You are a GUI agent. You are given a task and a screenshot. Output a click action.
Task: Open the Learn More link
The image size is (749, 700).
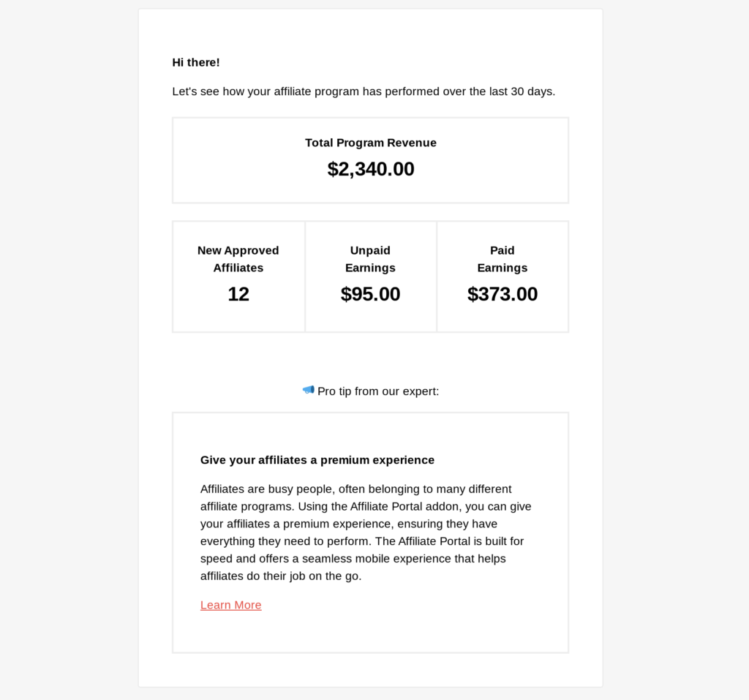coord(230,605)
